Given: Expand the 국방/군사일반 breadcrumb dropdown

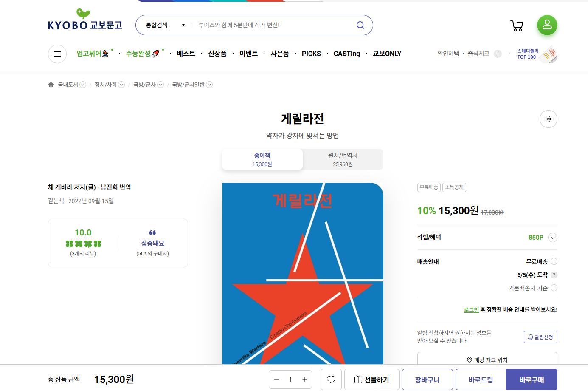Looking at the screenshot, I should pyautogui.click(x=209, y=85).
